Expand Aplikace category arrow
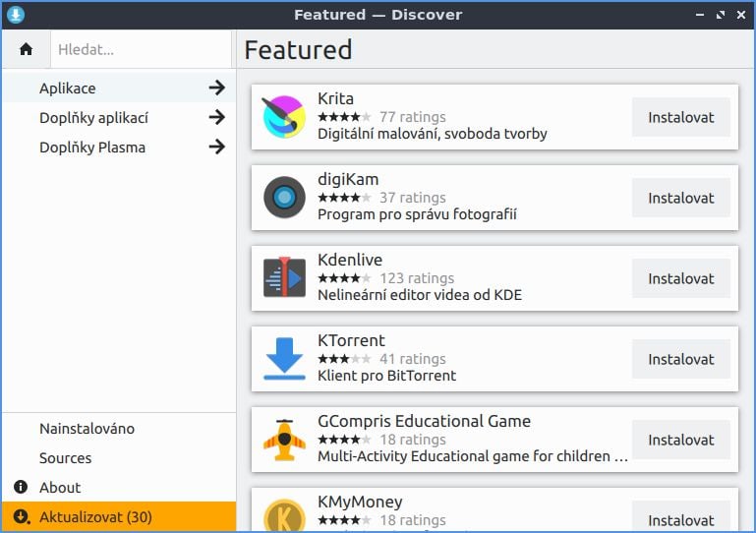 pyautogui.click(x=217, y=88)
